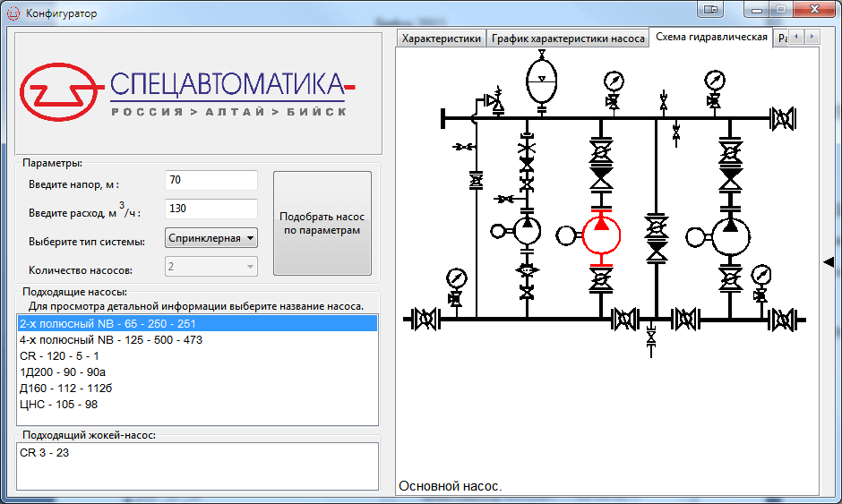842x504 pixels.
Task: Select pump Д160 - 112 - 112б
Action: coord(198,388)
